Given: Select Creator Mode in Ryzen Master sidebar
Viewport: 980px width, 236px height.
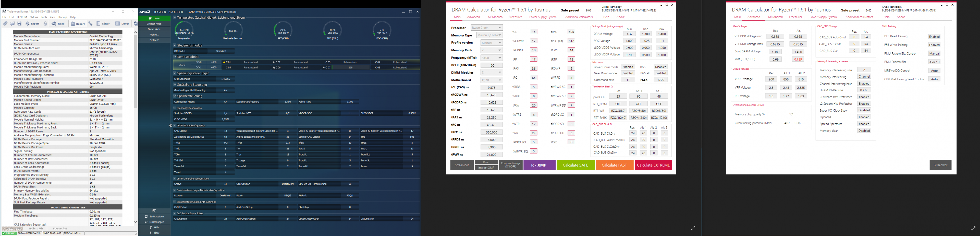Looking at the screenshot, I should click(x=154, y=23).
